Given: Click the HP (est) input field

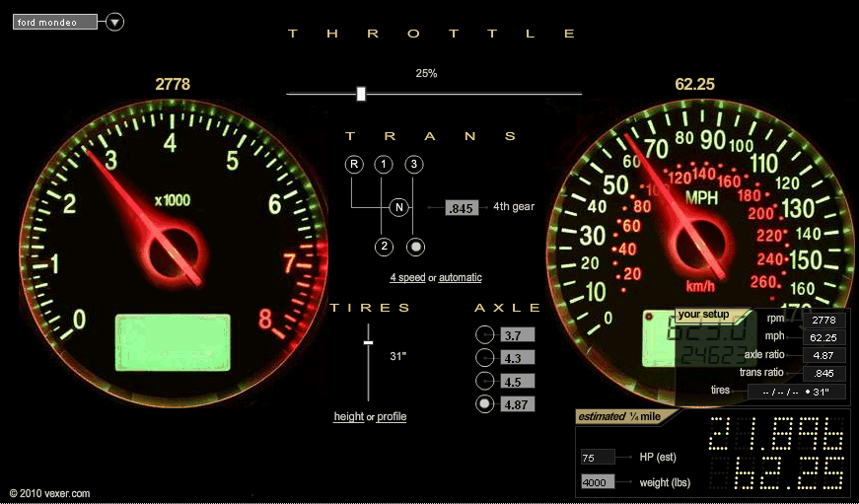Looking at the screenshot, I should click(596, 458).
